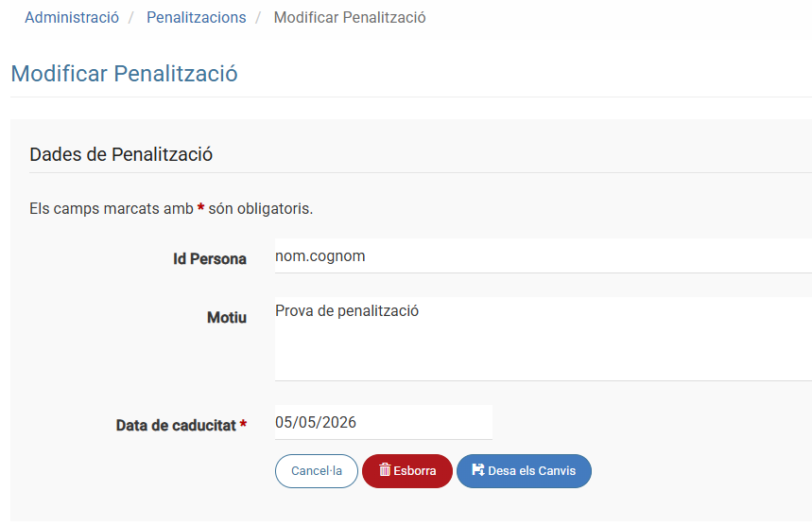
Task: Click the Dades de Penalització section title
Action: point(121,154)
